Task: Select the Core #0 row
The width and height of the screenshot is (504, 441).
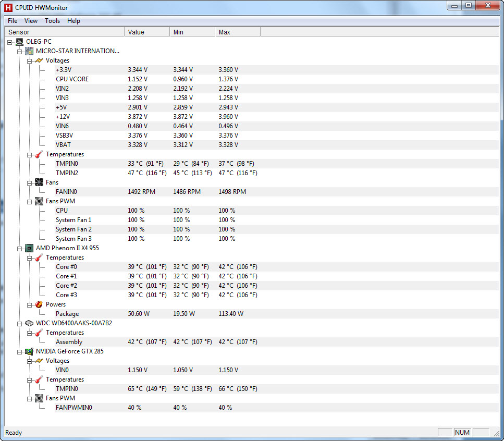Action: pos(277,267)
